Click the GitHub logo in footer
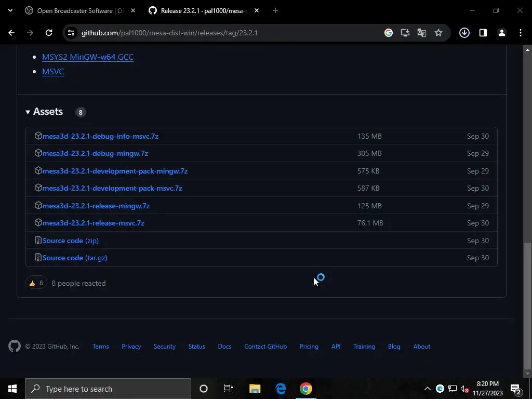This screenshot has width=532, height=399. [15, 347]
